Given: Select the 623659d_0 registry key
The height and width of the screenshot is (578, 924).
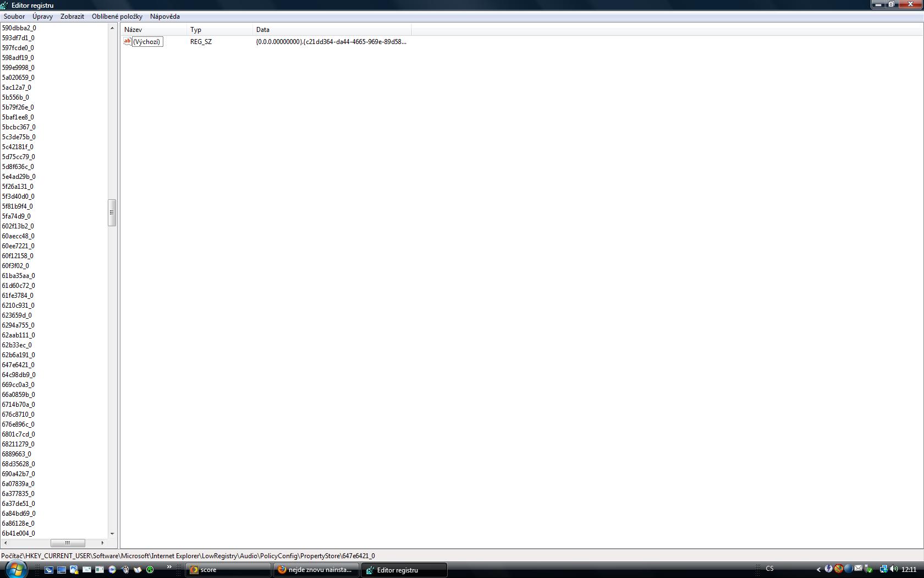Looking at the screenshot, I should coord(16,315).
